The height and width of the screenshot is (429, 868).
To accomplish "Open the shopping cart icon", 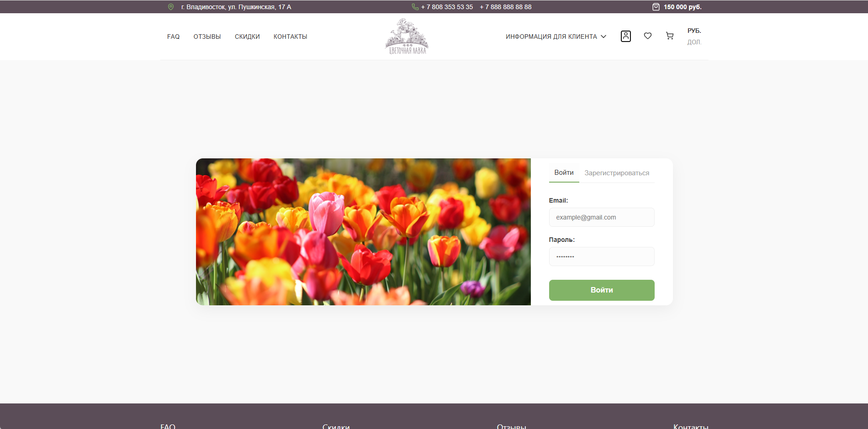I will [x=670, y=36].
